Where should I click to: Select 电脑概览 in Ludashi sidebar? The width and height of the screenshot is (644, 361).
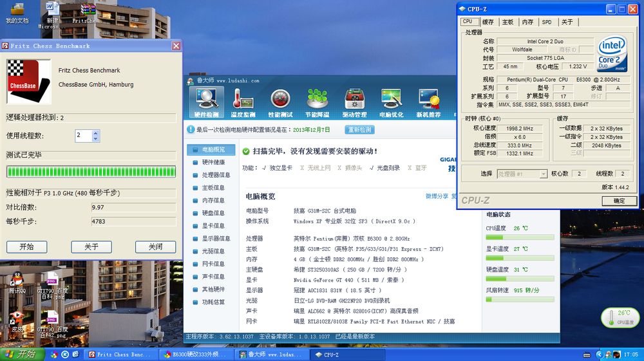click(x=211, y=150)
